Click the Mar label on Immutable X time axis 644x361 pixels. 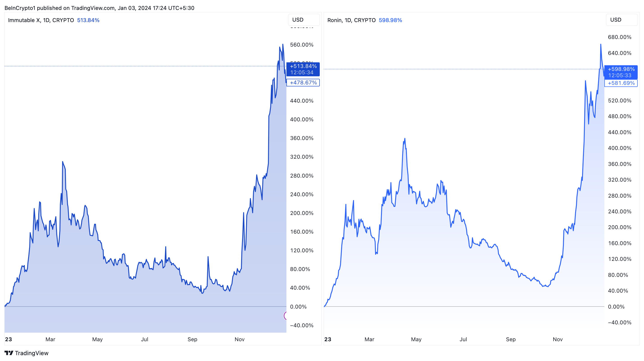(50, 339)
